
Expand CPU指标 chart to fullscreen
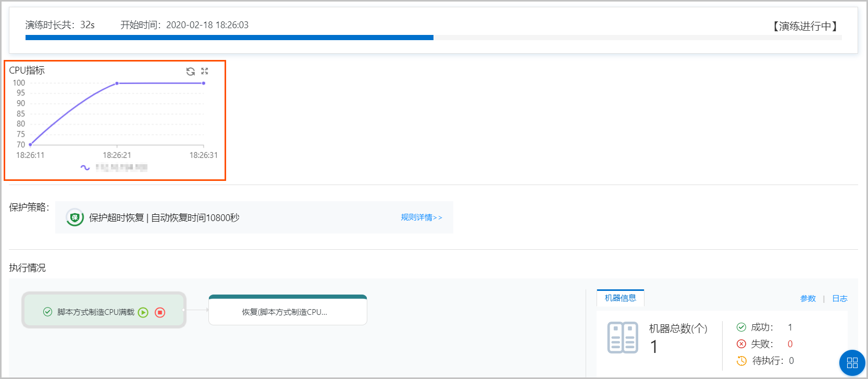tap(205, 71)
